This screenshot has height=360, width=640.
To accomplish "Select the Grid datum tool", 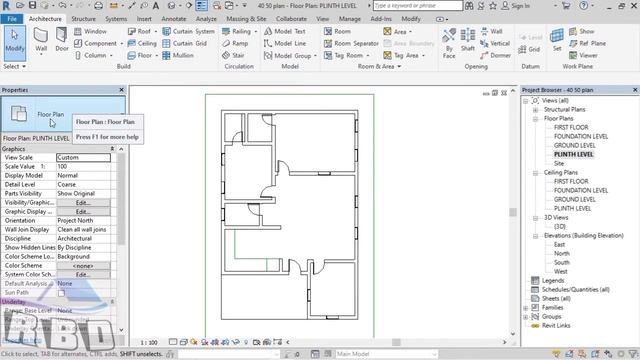I will [x=529, y=49].
